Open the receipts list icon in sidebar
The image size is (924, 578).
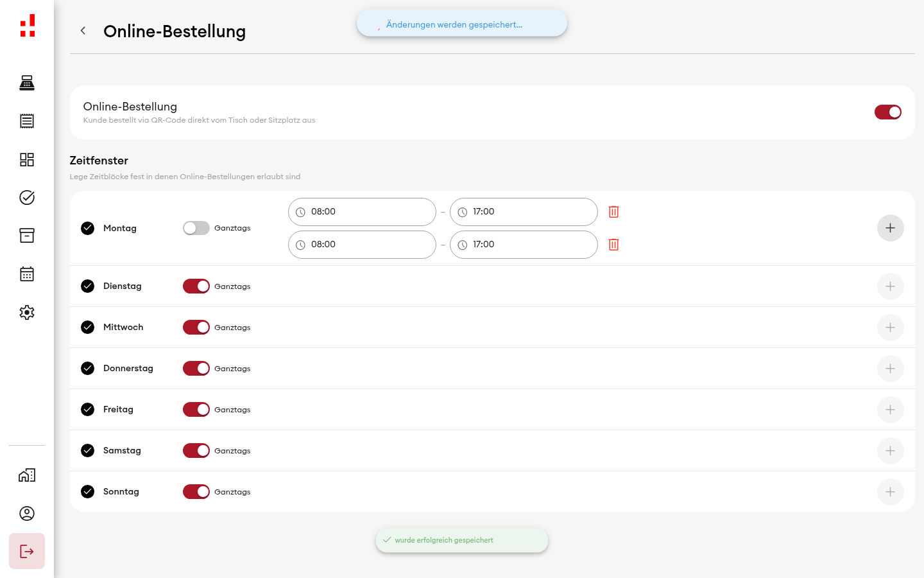point(27,121)
